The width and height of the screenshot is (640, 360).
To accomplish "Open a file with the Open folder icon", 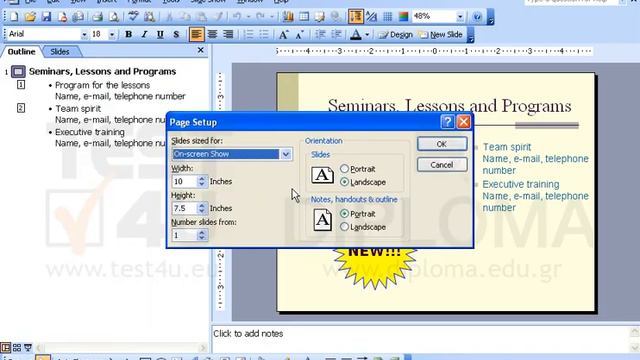I will point(29,17).
